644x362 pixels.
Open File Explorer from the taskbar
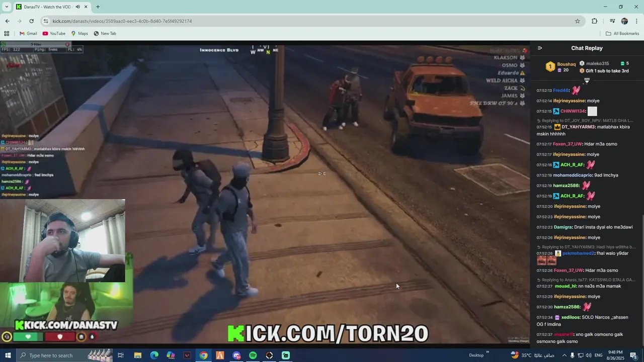(x=138, y=355)
